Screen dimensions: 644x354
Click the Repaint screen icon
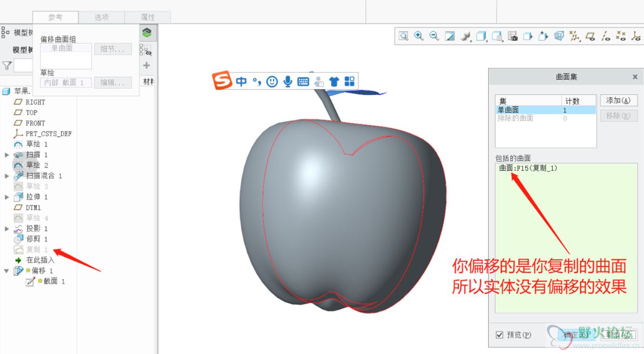450,36
